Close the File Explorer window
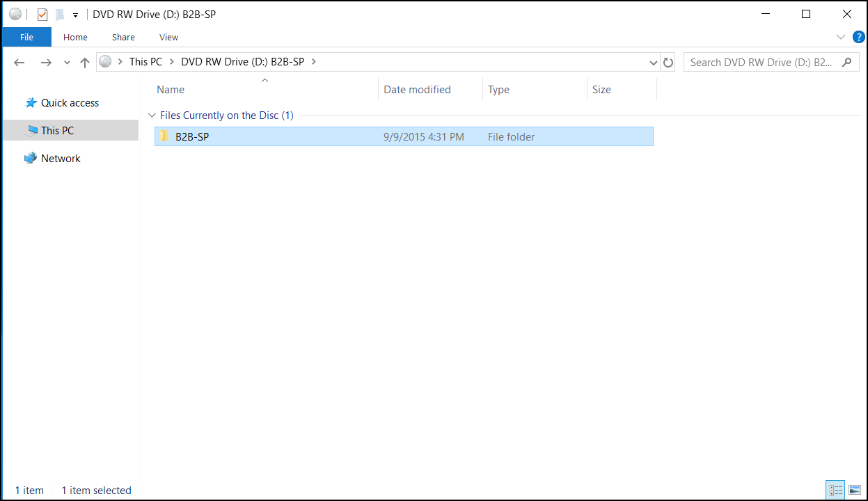This screenshot has width=868, height=501. point(847,14)
